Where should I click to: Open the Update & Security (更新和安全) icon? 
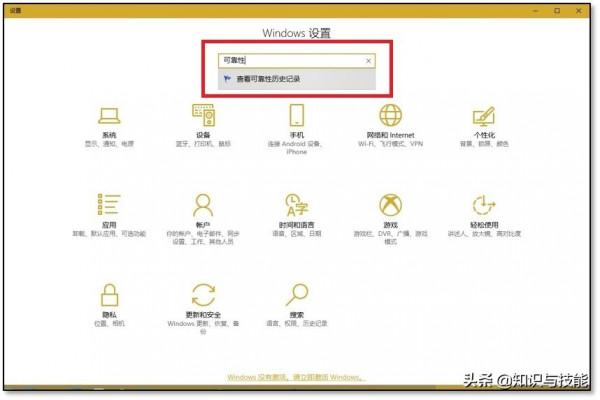point(203,295)
